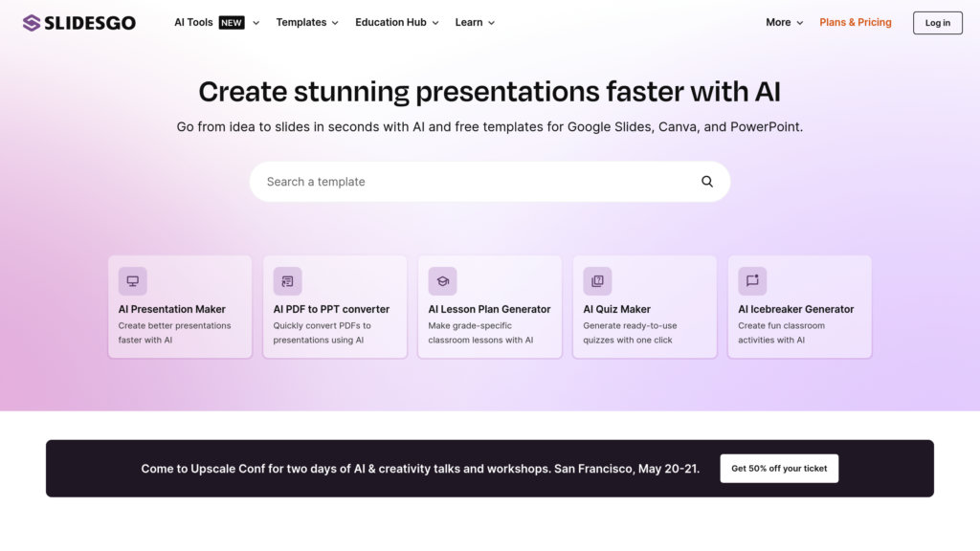The height and width of the screenshot is (551, 980).
Task: Open the Templates dropdown
Action: pos(307,22)
